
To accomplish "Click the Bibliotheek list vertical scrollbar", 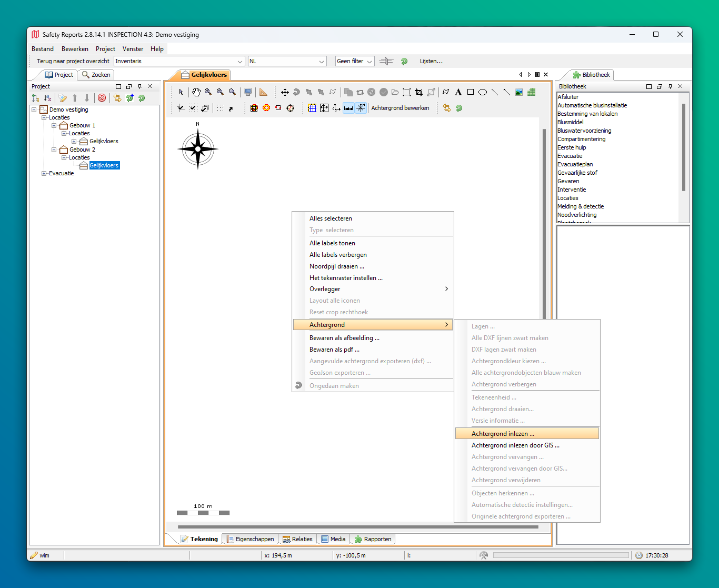I will pyautogui.click(x=684, y=147).
